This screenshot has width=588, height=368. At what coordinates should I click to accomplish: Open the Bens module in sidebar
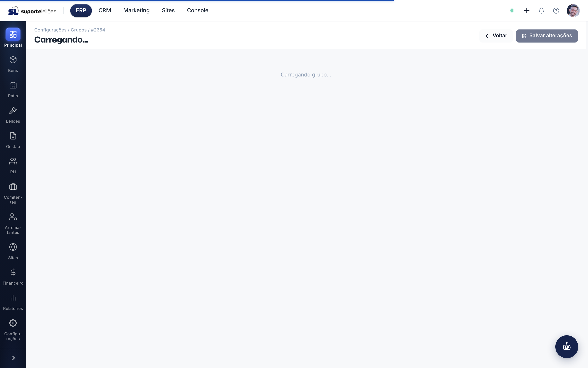13,64
